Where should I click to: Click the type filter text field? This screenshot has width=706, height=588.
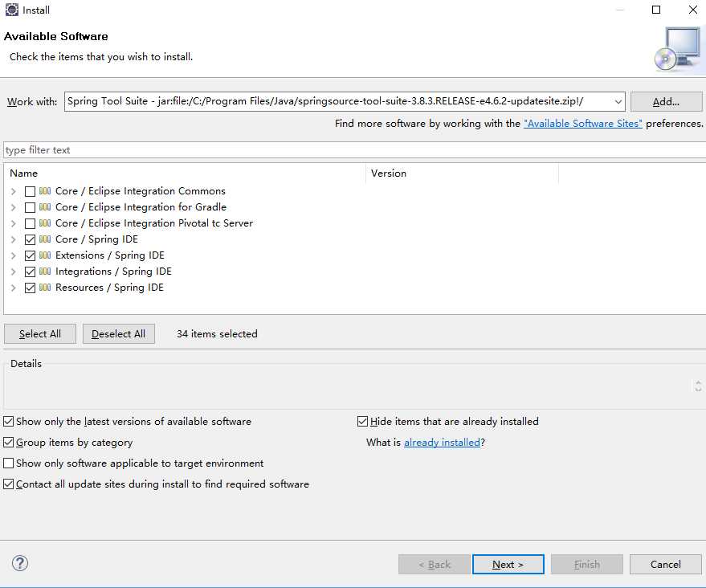(x=354, y=150)
